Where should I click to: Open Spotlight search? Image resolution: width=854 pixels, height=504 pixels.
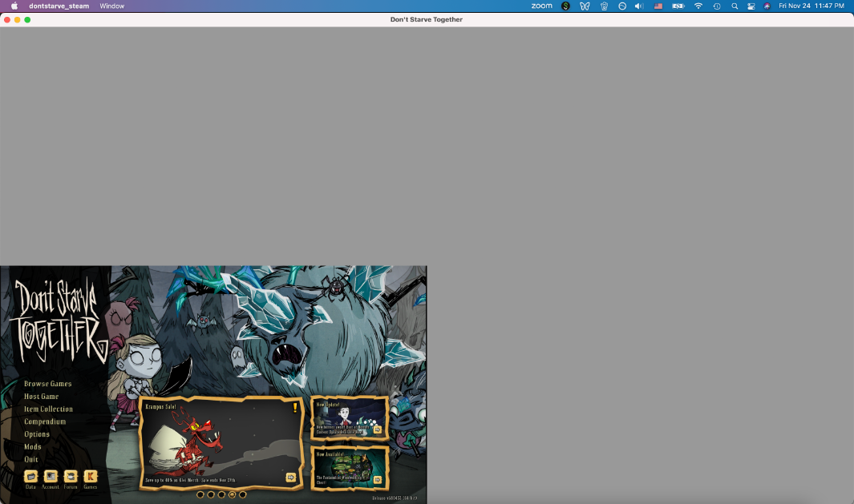[x=735, y=6]
